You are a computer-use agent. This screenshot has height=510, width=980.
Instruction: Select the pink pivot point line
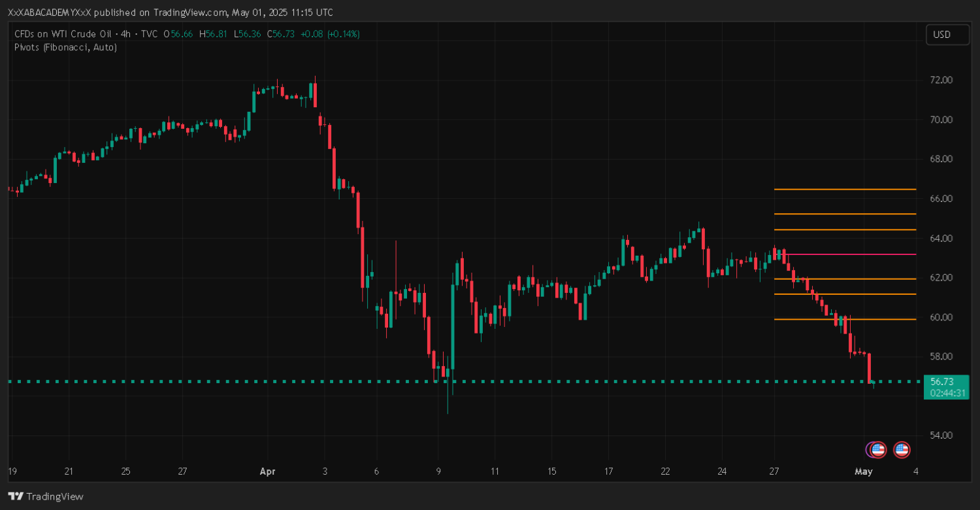[849, 254]
